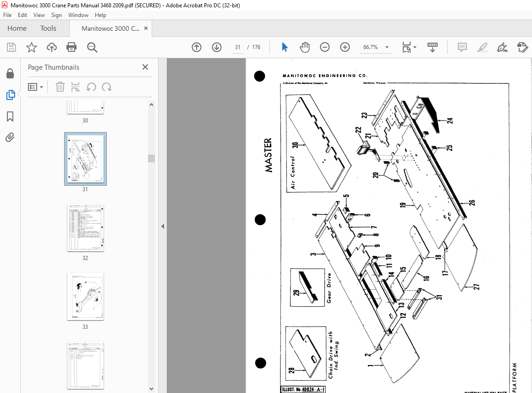This screenshot has width=532, height=393.
Task: Open Attachments paperclip panel
Action: coord(10,137)
